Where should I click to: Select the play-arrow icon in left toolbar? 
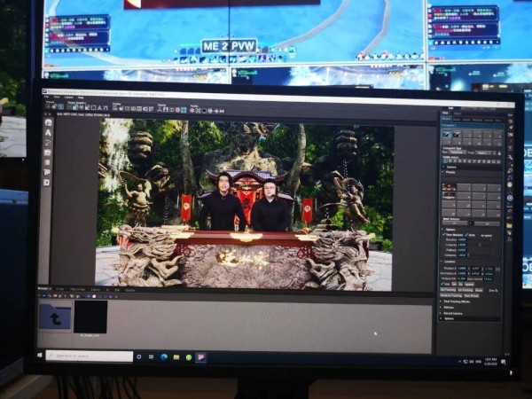click(x=47, y=183)
